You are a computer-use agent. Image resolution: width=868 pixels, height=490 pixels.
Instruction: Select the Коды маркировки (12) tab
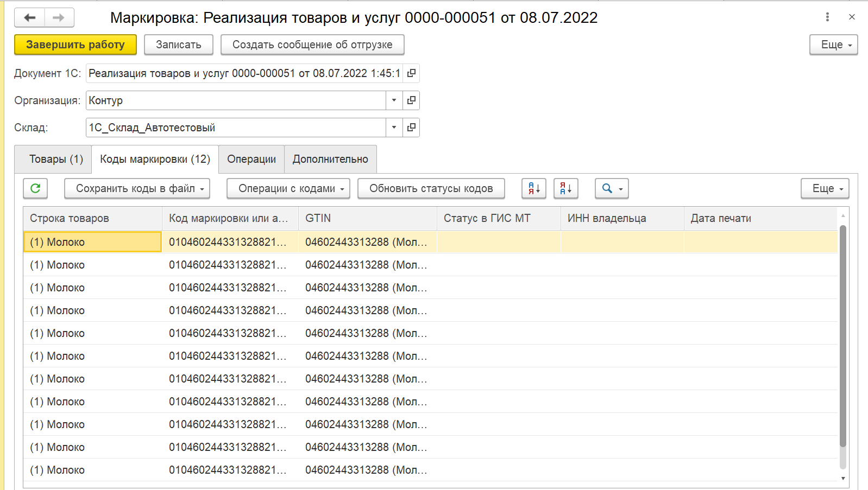(155, 159)
